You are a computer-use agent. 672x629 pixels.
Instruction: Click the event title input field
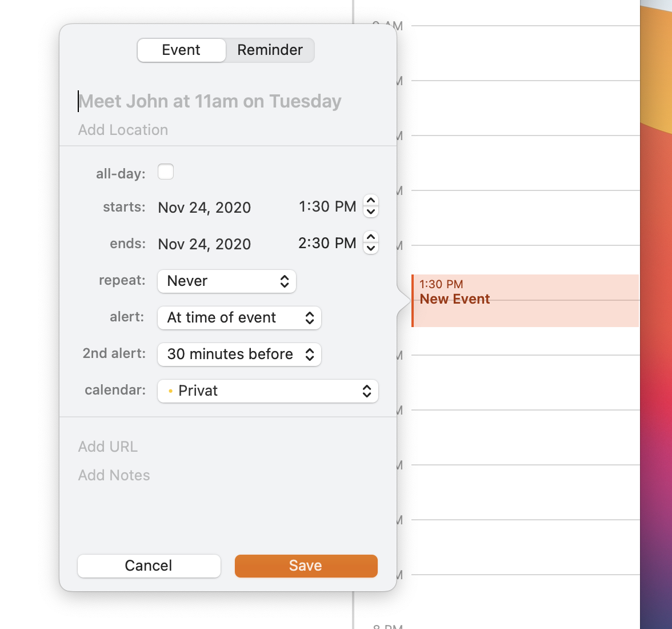227,101
